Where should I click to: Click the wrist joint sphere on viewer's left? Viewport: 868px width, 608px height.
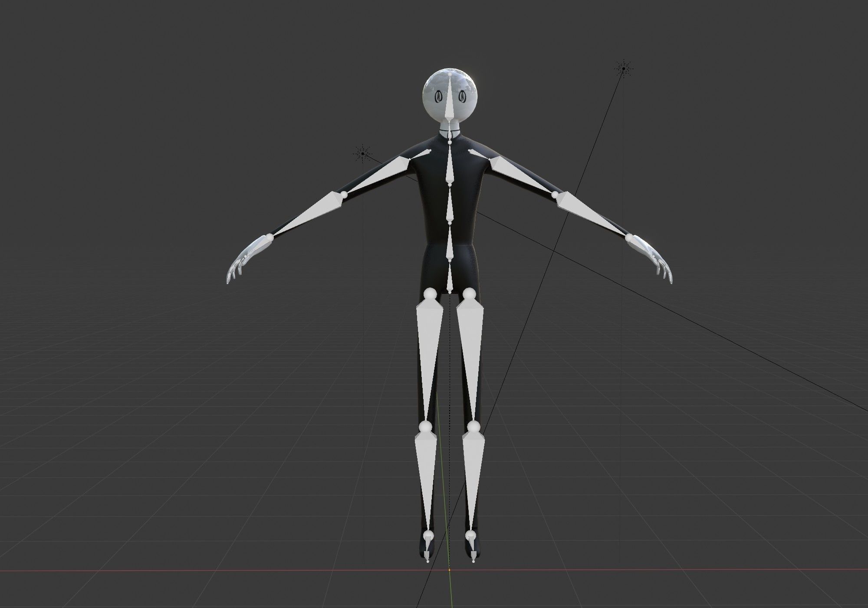[x=269, y=238]
